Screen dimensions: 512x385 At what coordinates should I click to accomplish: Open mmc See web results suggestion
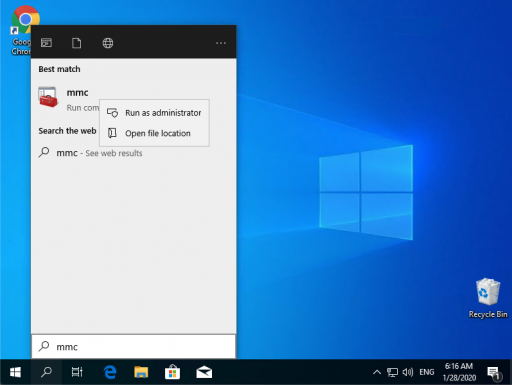coord(133,153)
